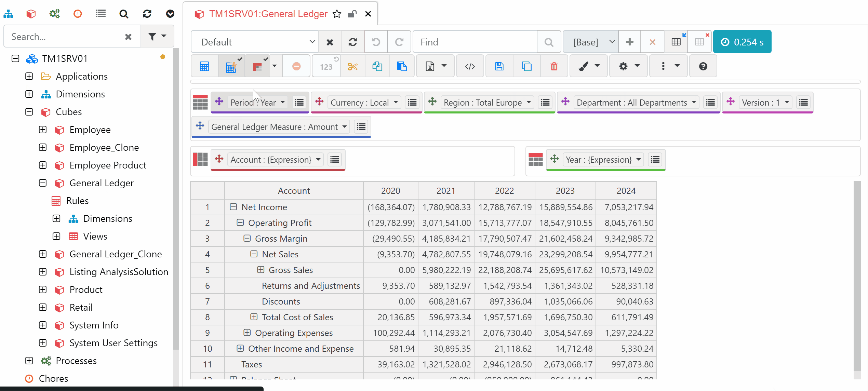
Task: Click the Find input field
Action: click(x=475, y=42)
